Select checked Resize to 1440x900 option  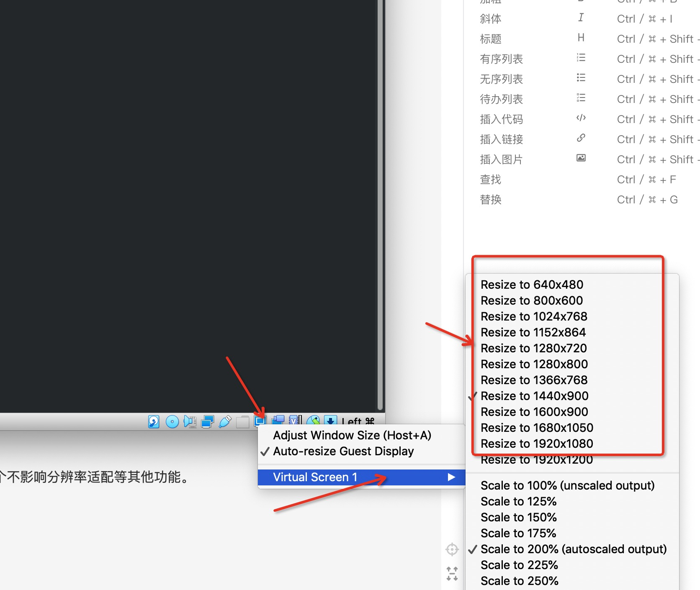tap(572, 396)
